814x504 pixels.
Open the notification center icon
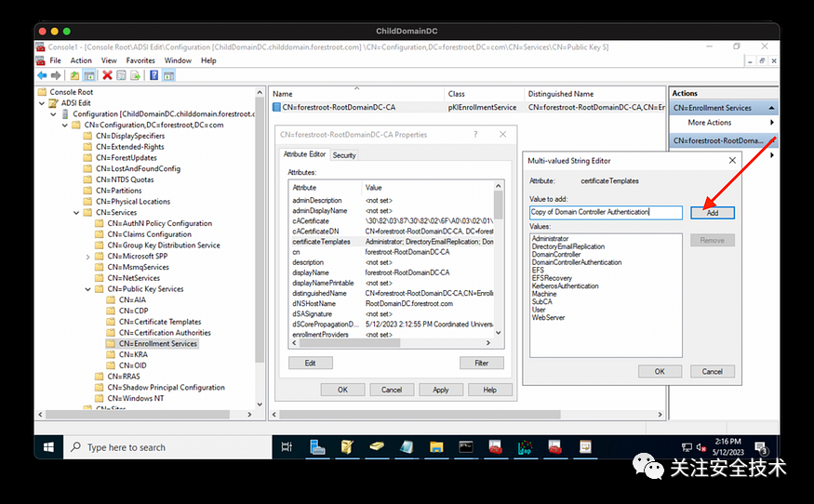tap(762, 447)
